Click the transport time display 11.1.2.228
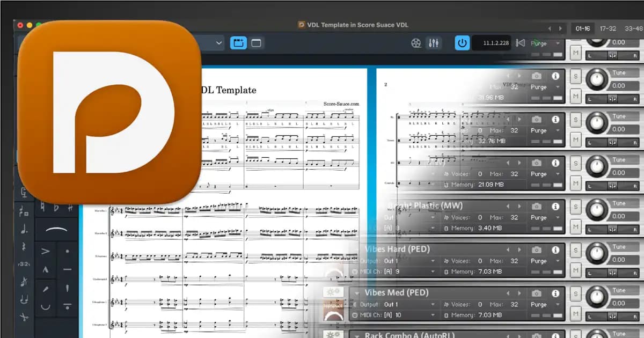Image resolution: width=644 pixels, height=338 pixels. point(491,43)
